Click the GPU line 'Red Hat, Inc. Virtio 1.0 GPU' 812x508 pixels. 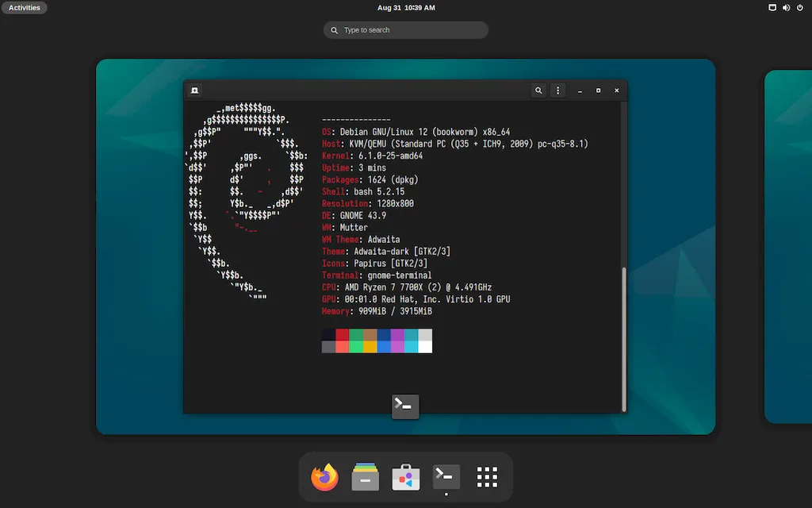(x=446, y=299)
